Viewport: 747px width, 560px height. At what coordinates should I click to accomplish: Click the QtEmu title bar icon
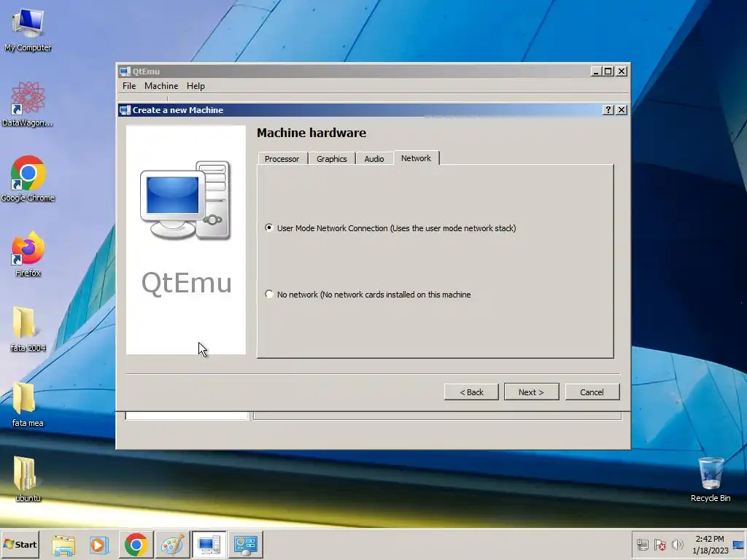[x=125, y=71]
